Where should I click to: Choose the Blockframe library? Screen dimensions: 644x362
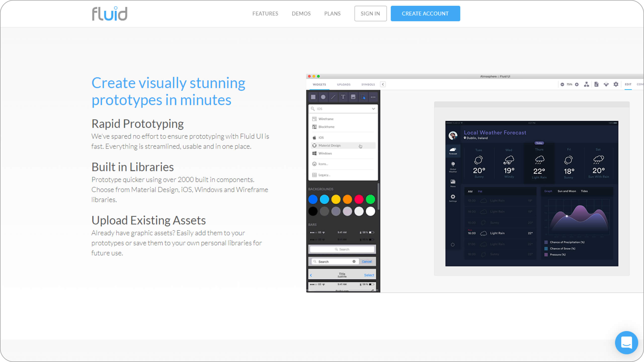(343, 127)
